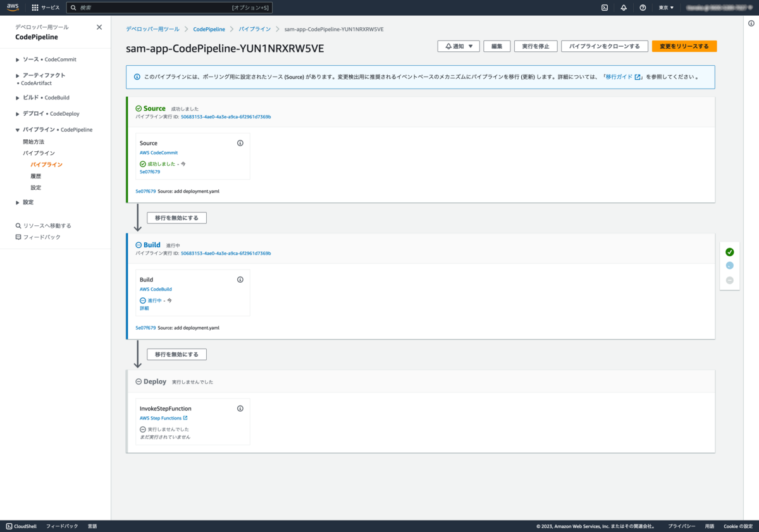759x532 pixels.
Task: Open commit 5e07f679 in Source card
Action: click(150, 172)
